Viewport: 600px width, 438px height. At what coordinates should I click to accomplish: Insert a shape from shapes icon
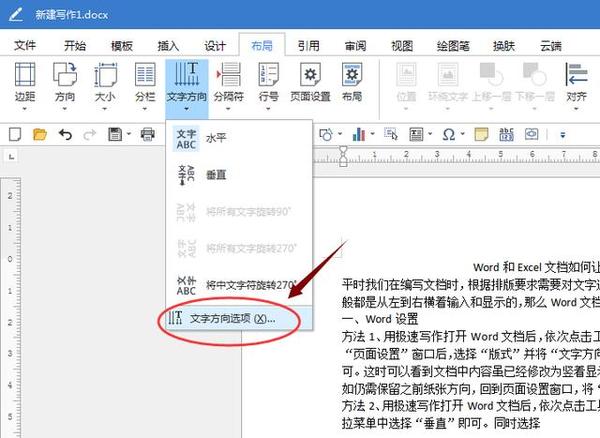[x=326, y=135]
